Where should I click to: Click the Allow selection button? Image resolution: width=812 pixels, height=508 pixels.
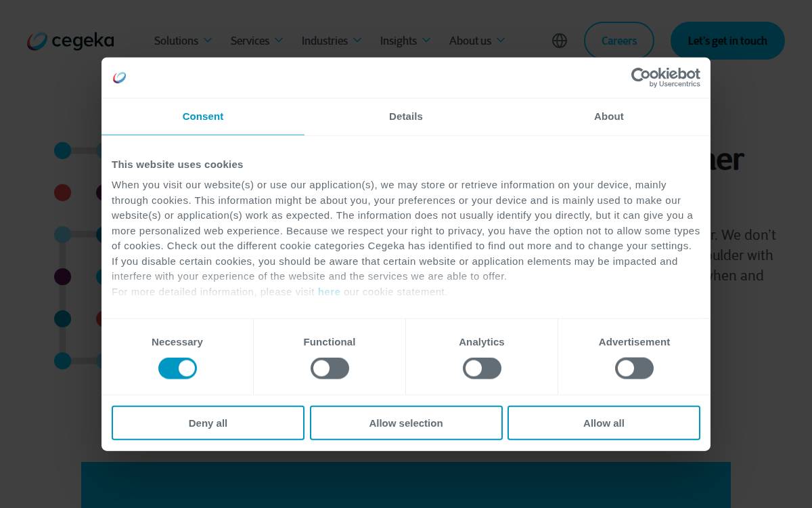coord(406,423)
